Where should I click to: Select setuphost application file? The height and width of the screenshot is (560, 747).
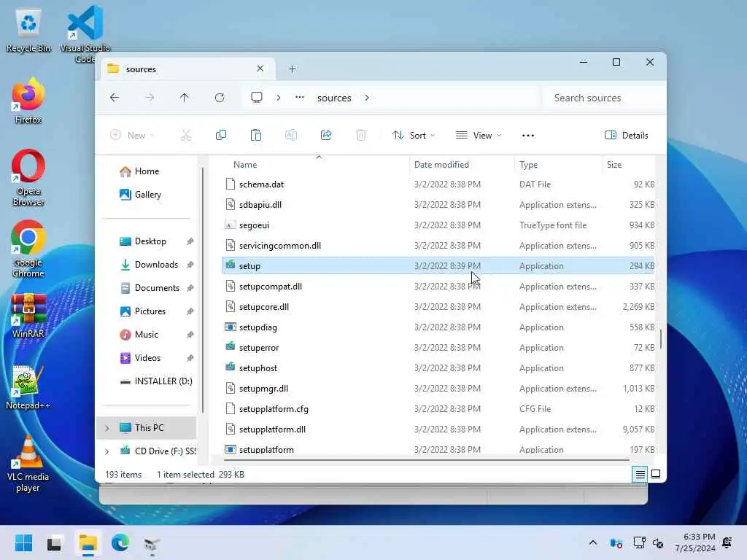tap(438, 368)
